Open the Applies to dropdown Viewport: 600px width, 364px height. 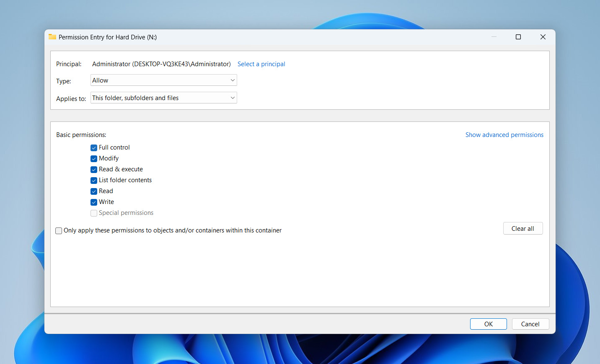[x=164, y=98]
